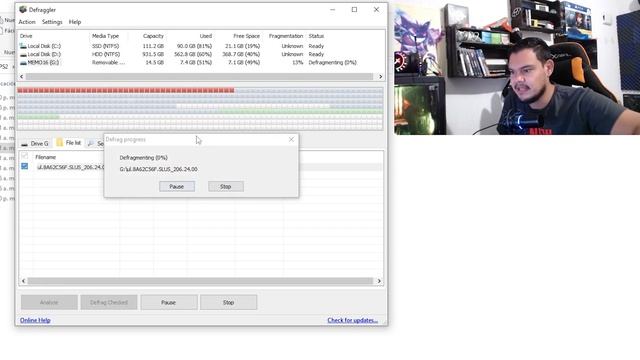Click the drive icon on Drive G tab
The width and height of the screenshot is (640, 360).
(24, 144)
